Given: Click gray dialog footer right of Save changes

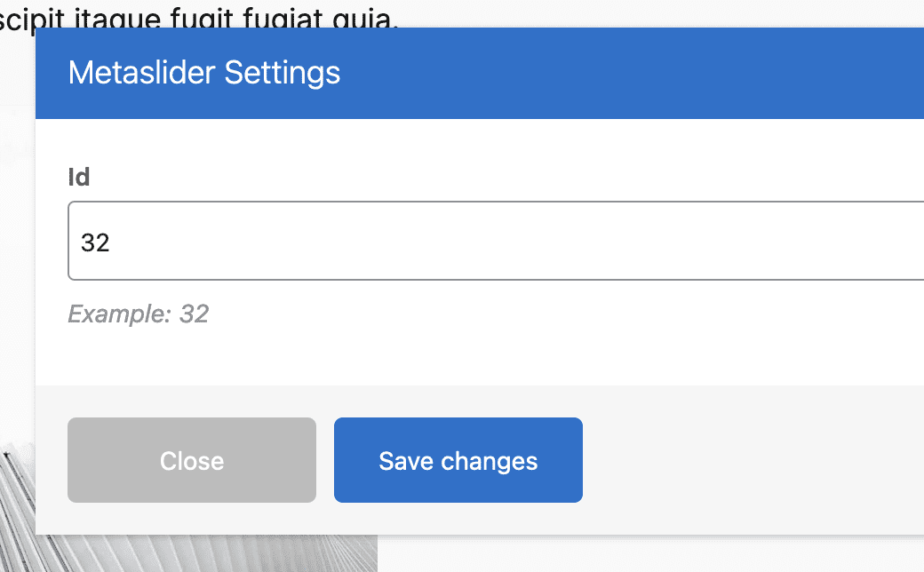Looking at the screenshot, I should [755, 460].
